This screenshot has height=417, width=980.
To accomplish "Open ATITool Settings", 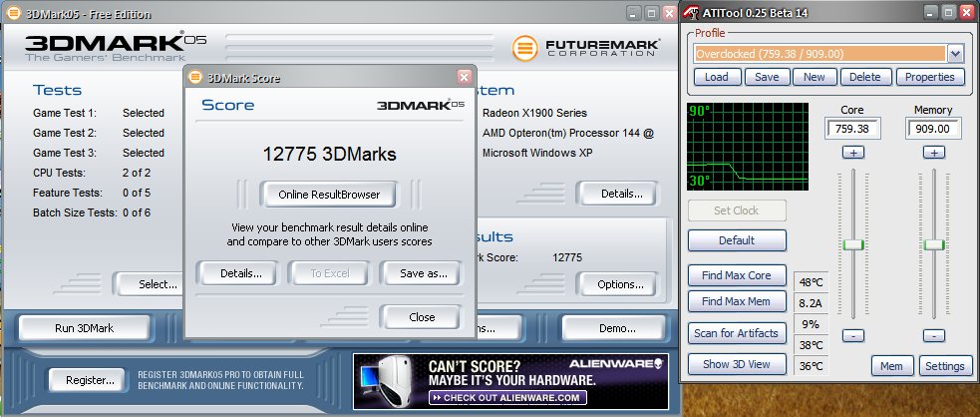I will coord(945,366).
